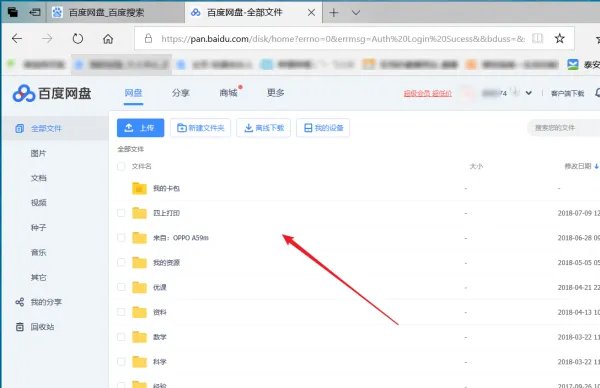Click folder icon next to 数学
This screenshot has width=600, height=388.
139,337
